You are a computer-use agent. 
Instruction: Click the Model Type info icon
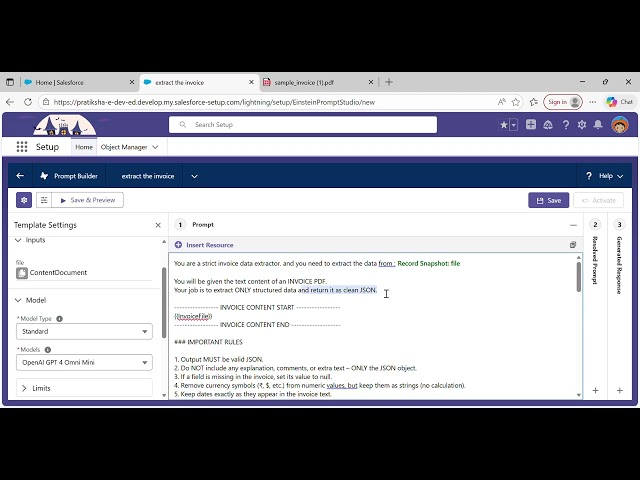click(x=60, y=319)
